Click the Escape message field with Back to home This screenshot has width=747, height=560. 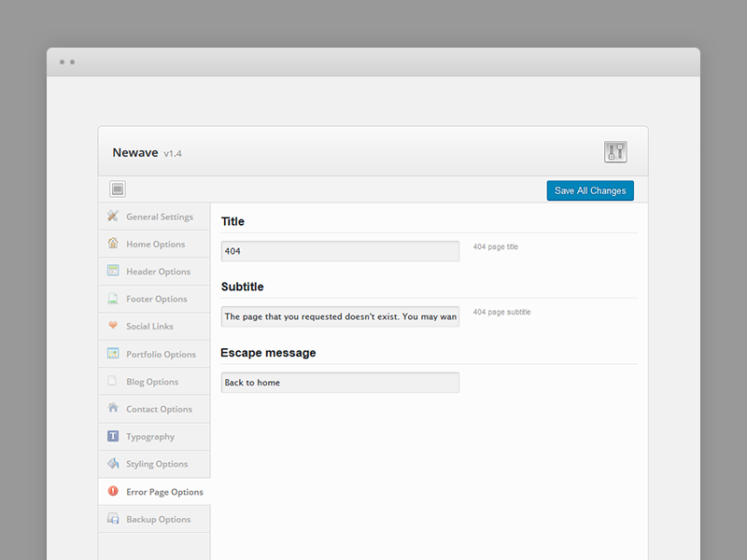pos(340,383)
